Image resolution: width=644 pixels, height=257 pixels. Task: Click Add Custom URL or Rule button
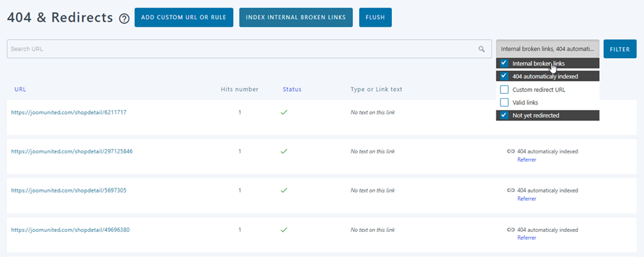coord(183,18)
